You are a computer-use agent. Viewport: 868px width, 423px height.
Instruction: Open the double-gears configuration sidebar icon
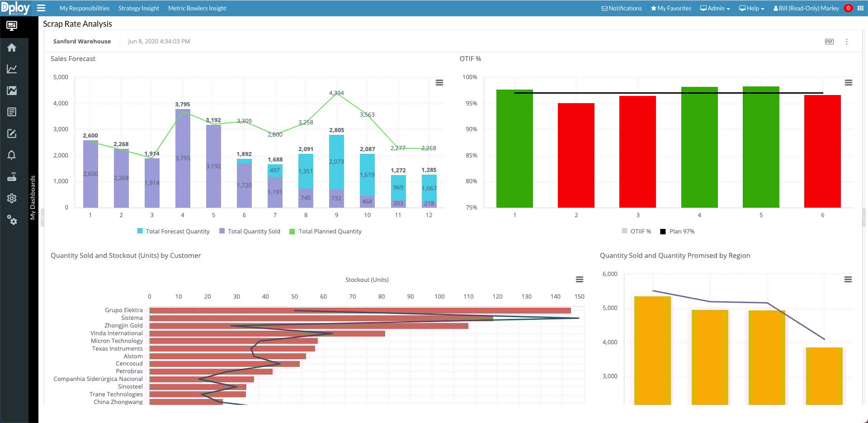tap(12, 220)
